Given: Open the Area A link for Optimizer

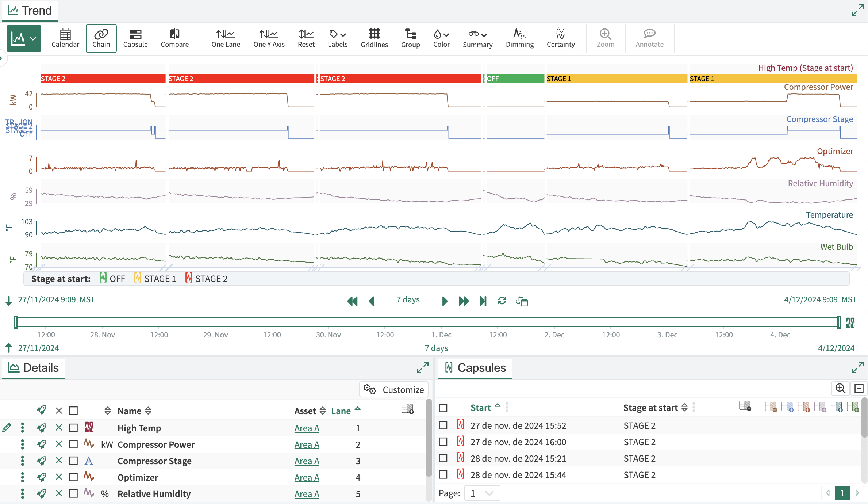Looking at the screenshot, I should coord(307,477).
